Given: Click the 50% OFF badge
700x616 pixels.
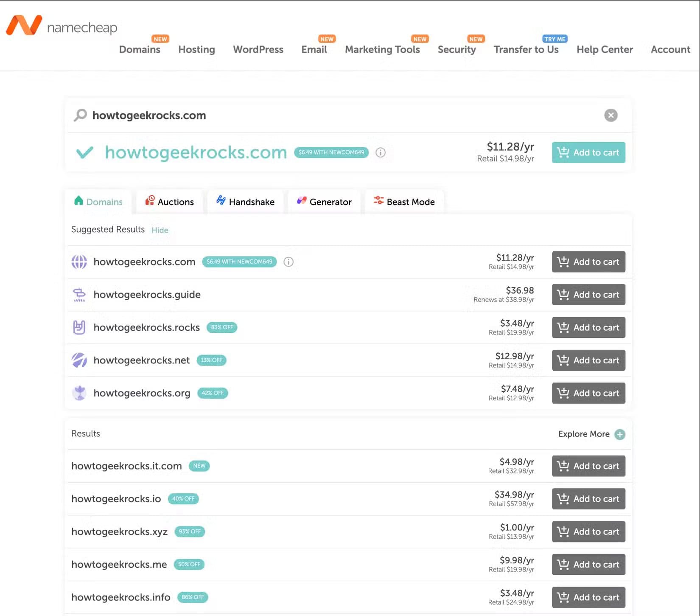Looking at the screenshot, I should point(189,564).
